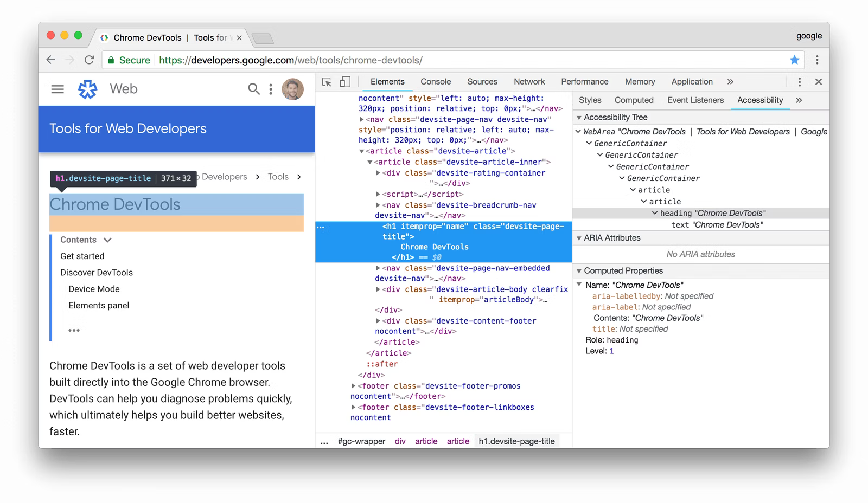Image resolution: width=868 pixels, height=503 pixels.
Task: Click the browser back arrow
Action: (50, 60)
